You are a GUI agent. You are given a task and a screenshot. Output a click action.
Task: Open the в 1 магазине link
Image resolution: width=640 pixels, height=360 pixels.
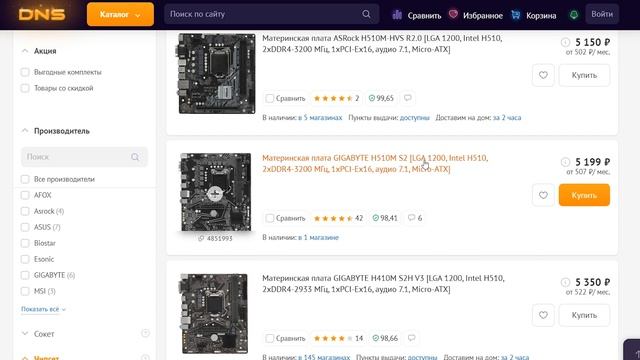(318, 238)
